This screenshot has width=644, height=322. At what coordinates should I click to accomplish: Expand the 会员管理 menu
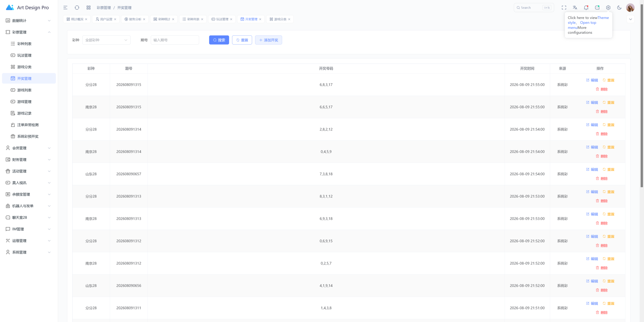coord(29,148)
